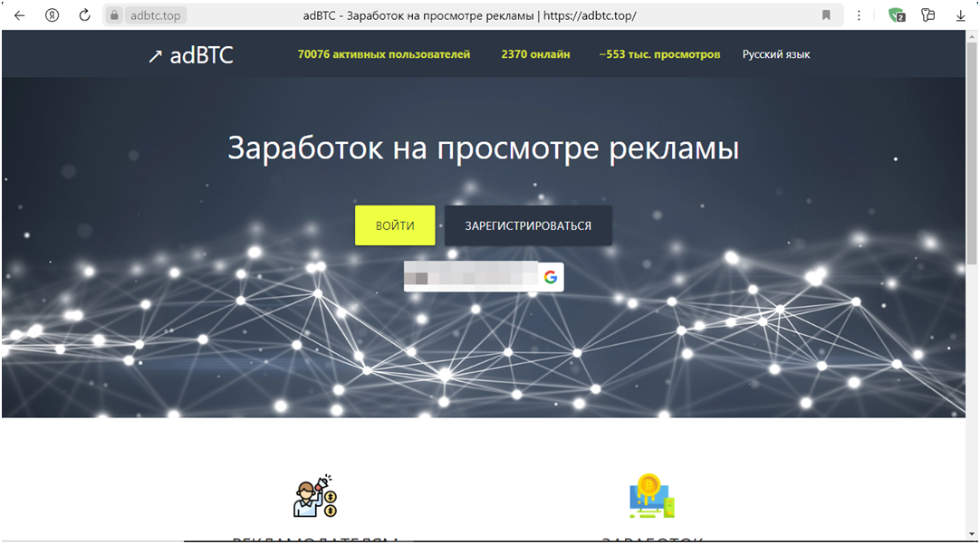Click the 70076 активных пользователей stat
980x544 pixels.
[384, 54]
